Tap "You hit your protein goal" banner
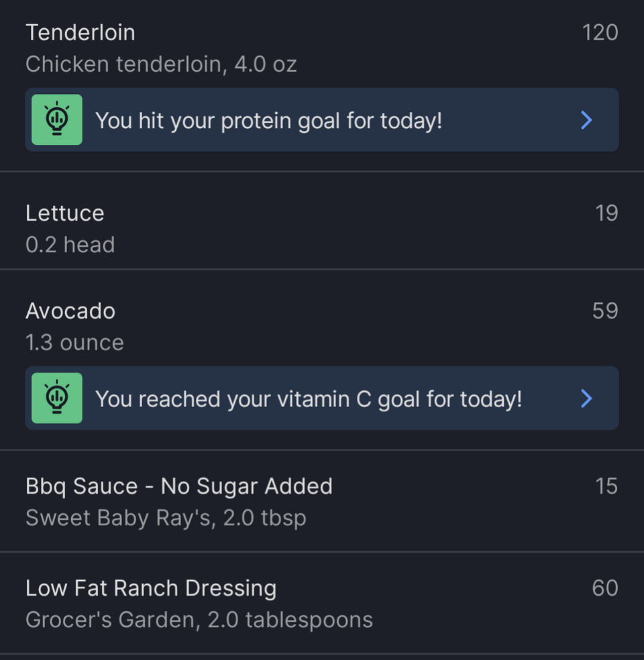This screenshot has width=644, height=660. point(322,120)
